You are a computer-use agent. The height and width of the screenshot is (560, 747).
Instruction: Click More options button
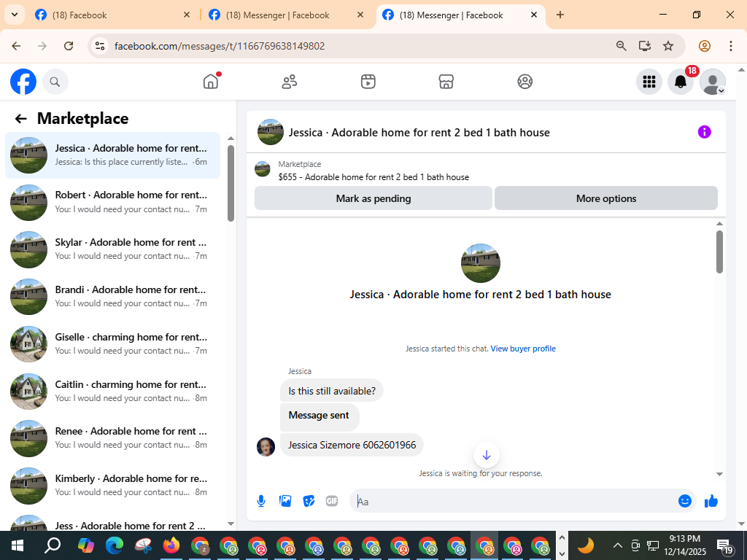click(x=606, y=198)
